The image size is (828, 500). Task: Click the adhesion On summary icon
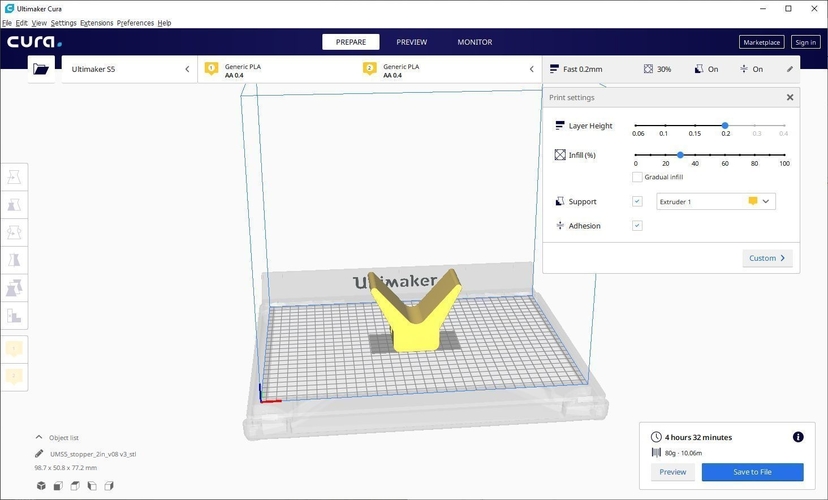(x=744, y=69)
